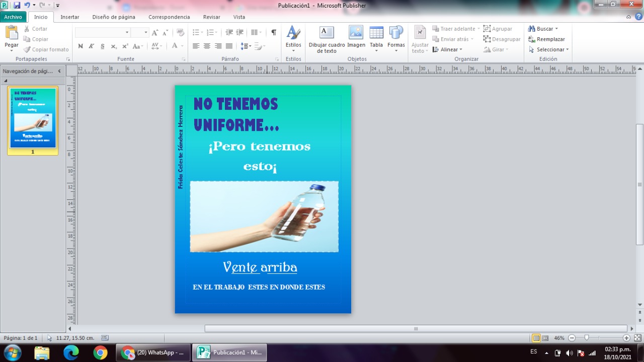This screenshot has height=362, width=644.
Task: Click the show whole page icon
Action: pos(637,338)
